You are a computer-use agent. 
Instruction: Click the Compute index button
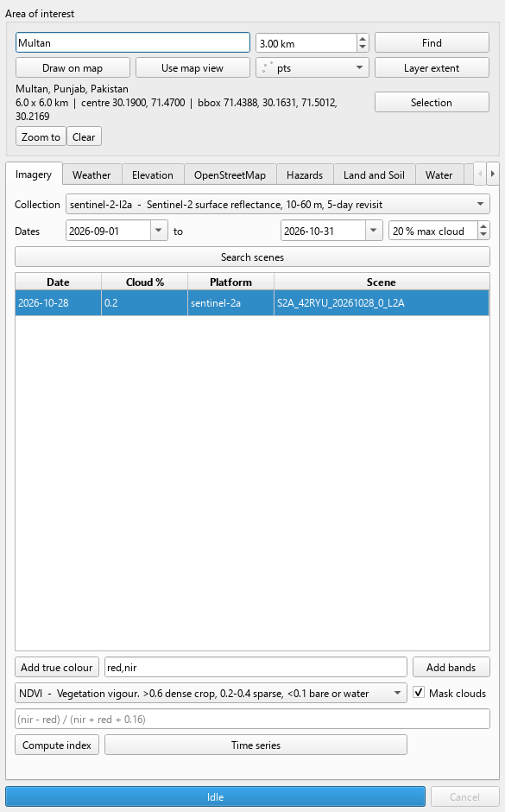click(x=57, y=745)
